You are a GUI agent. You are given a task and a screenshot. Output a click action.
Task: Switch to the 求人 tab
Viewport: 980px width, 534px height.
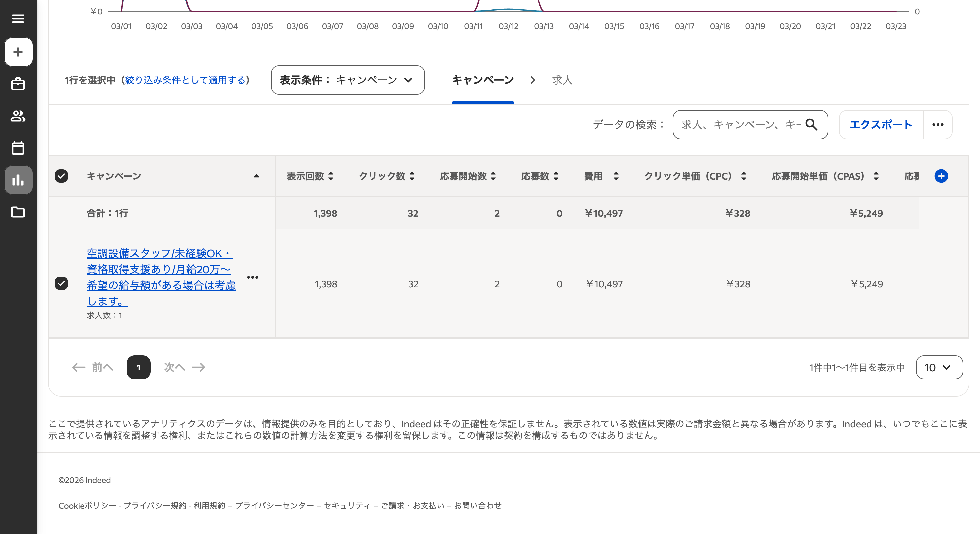tap(562, 80)
